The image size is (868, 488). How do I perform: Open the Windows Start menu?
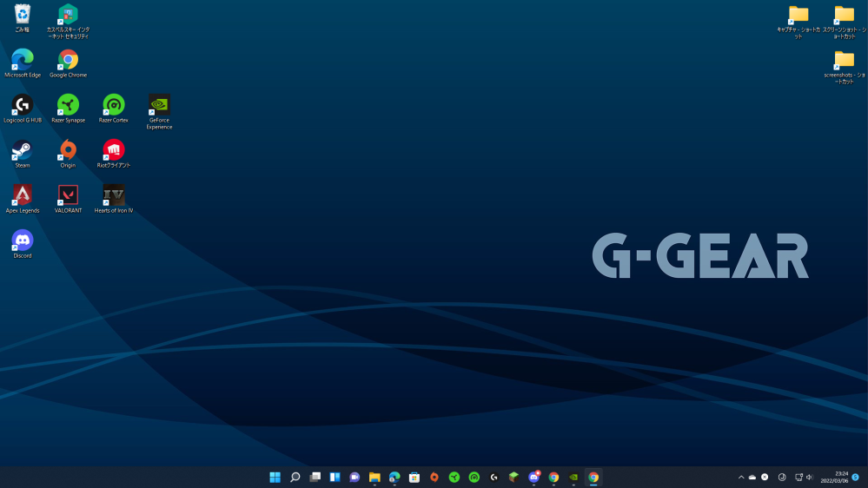275,477
